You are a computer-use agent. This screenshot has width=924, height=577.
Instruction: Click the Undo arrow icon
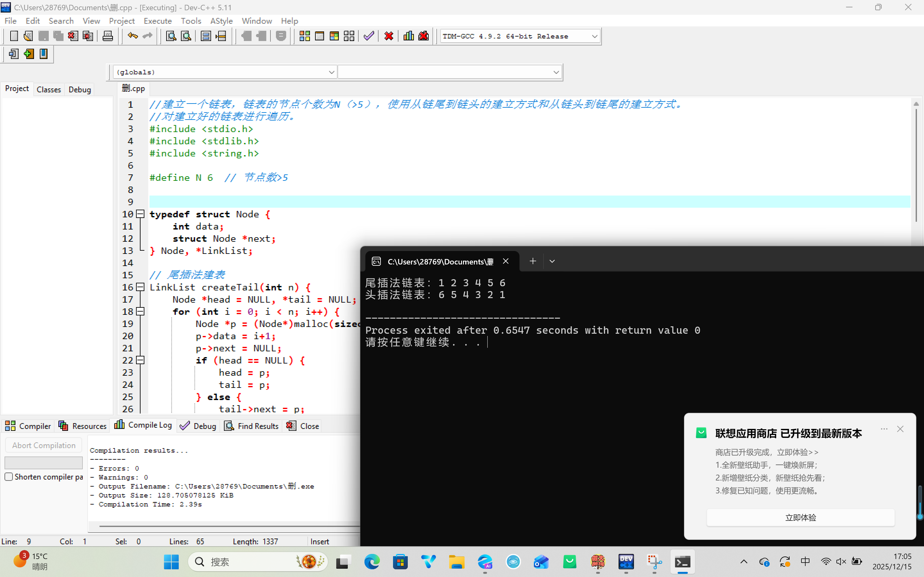tap(133, 36)
